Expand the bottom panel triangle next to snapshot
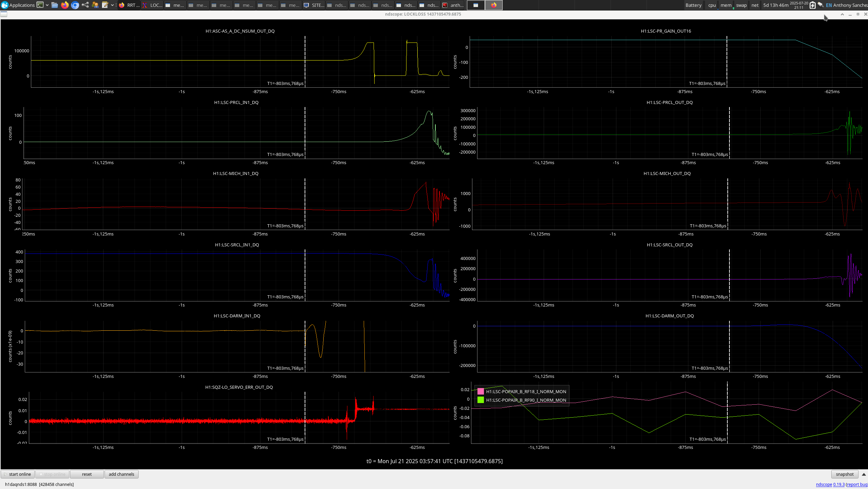Viewport: 868px width, 489px height. pos(864,474)
